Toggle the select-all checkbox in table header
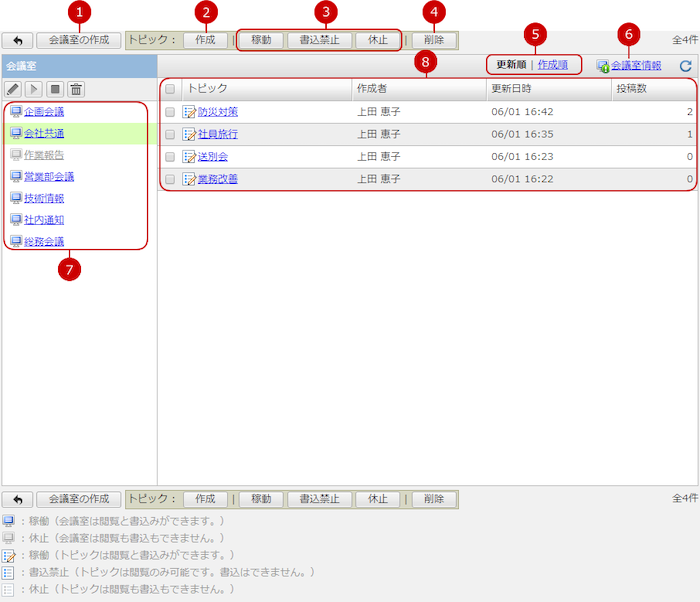 170,89
